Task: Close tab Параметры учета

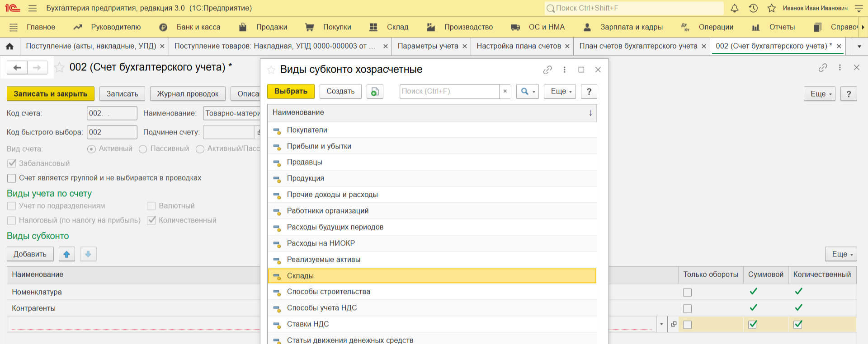Action: 465,46
